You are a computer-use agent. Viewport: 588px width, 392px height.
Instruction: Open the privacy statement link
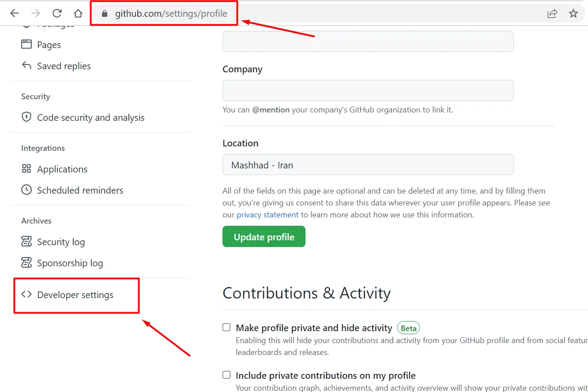pyautogui.click(x=268, y=215)
